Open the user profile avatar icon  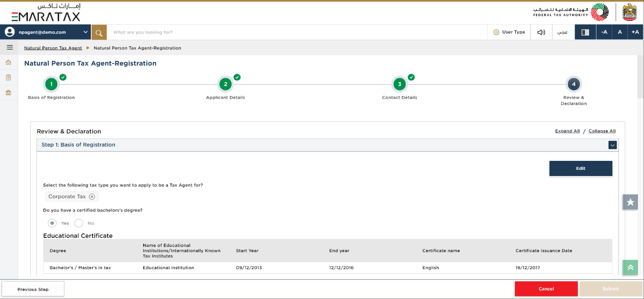pyautogui.click(x=9, y=32)
